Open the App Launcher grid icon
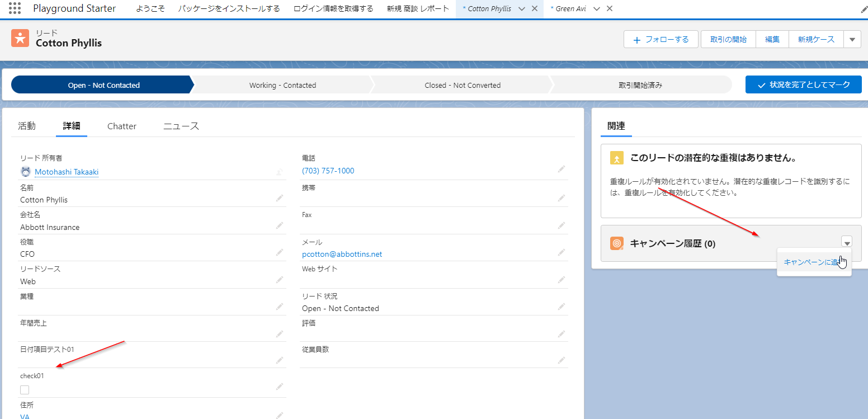Screen dimensions: 868x419 pos(15,8)
